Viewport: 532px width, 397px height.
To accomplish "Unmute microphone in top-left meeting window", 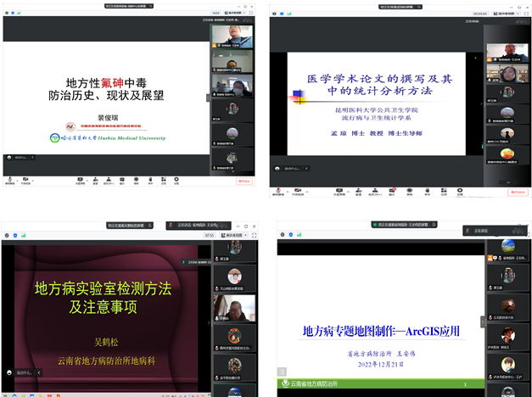I will tap(9, 180).
